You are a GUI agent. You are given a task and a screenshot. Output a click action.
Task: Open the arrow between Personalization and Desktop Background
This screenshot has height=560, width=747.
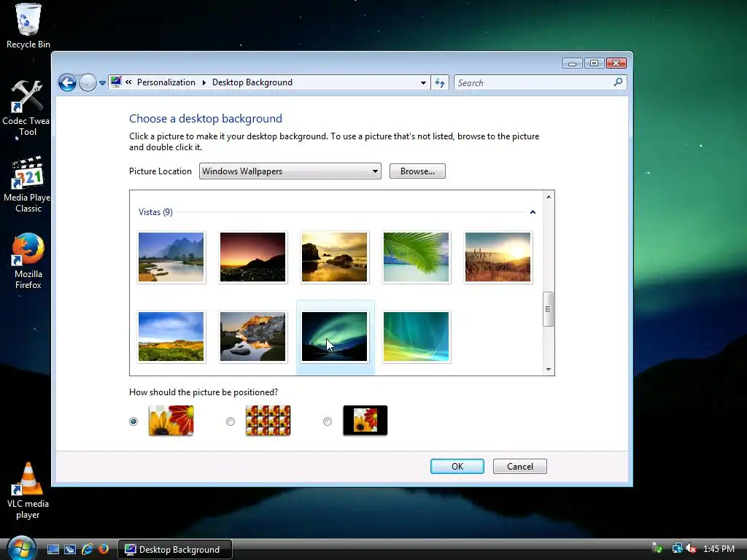pos(204,83)
